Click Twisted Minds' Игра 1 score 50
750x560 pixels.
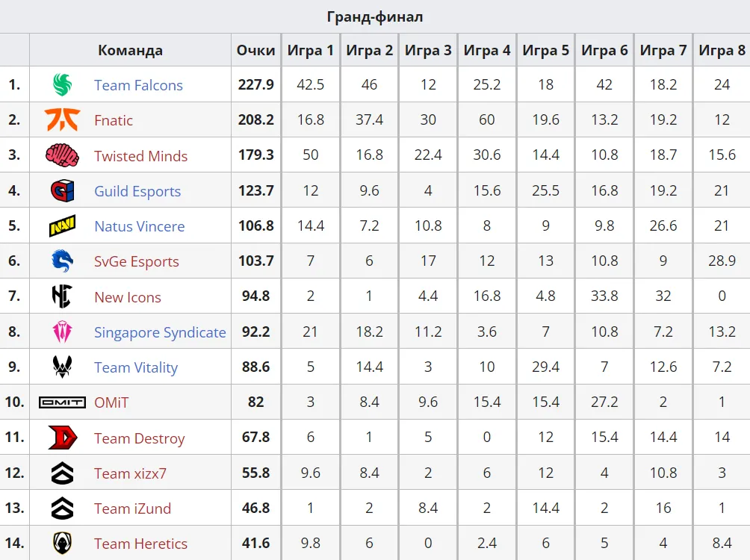coord(311,155)
